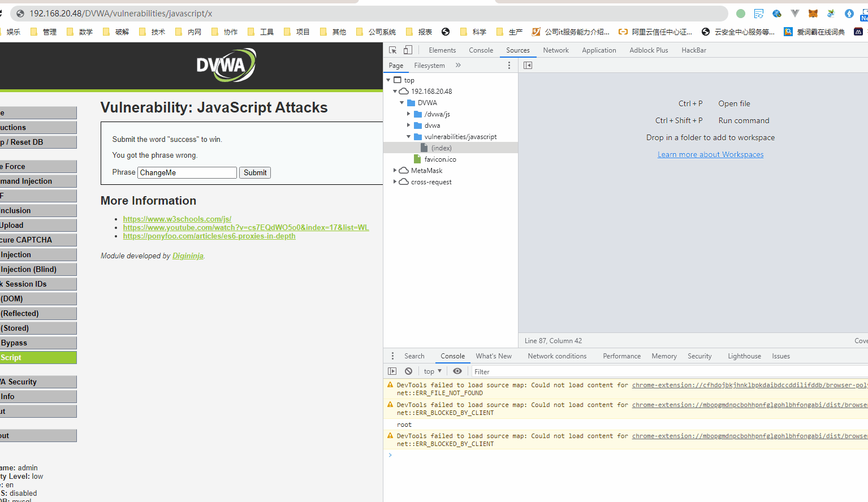Open the Injection (Blind) sidebar item
This screenshot has height=502, width=868.
tap(38, 270)
